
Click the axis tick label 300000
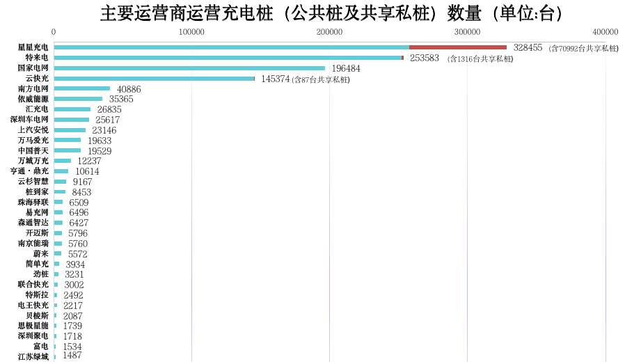pyautogui.click(x=467, y=32)
